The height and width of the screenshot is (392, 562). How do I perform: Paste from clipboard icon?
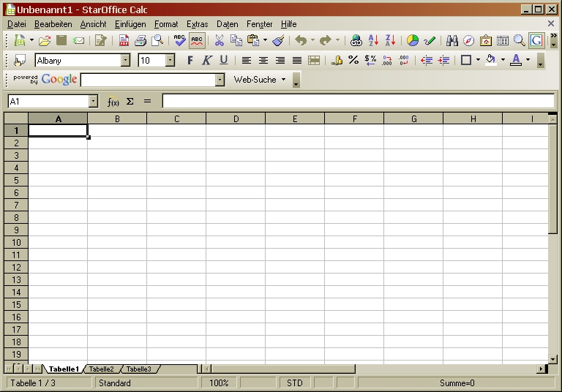[x=253, y=40]
